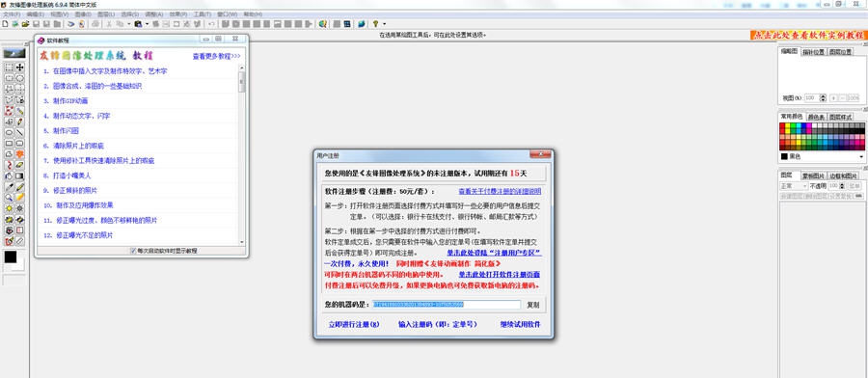The image size is (868, 378).
Task: Click the landscape thumbnail at toolbox top
Action: coord(14,54)
